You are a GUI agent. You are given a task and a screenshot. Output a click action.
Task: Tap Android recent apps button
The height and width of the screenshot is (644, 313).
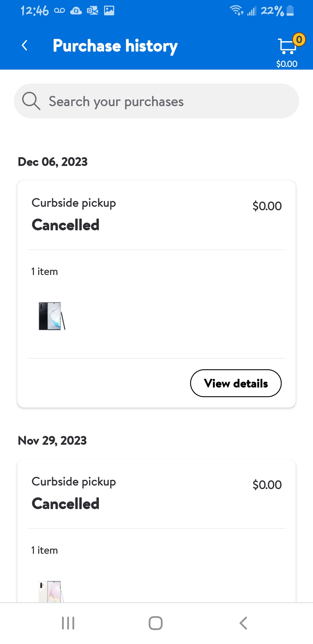[68, 623]
